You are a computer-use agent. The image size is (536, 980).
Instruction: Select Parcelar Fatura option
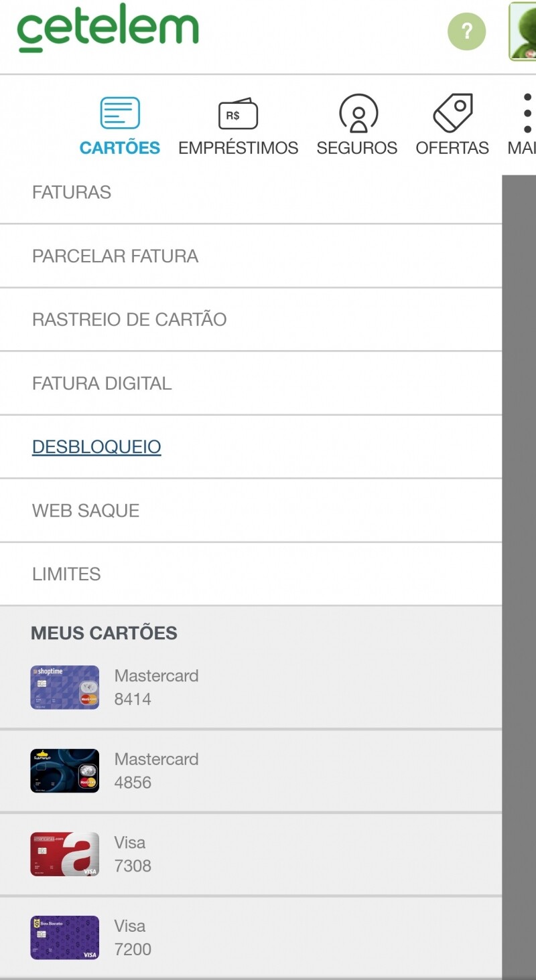tap(115, 256)
